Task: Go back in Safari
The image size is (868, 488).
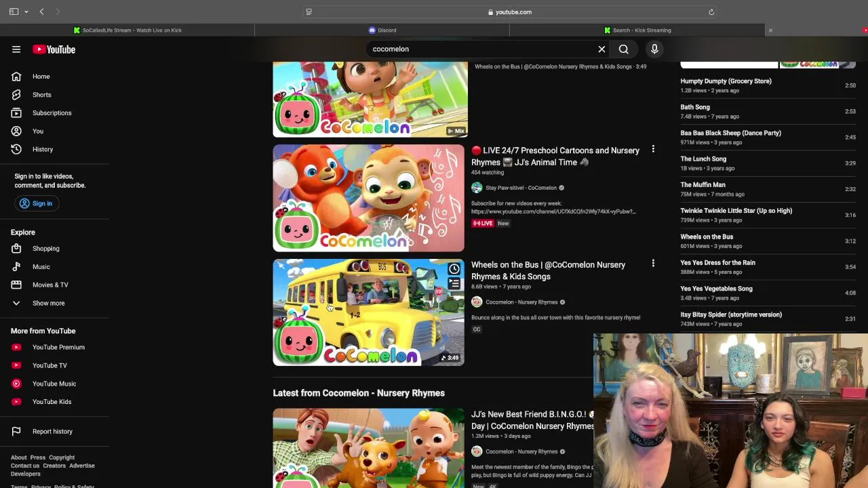Action: tap(42, 12)
